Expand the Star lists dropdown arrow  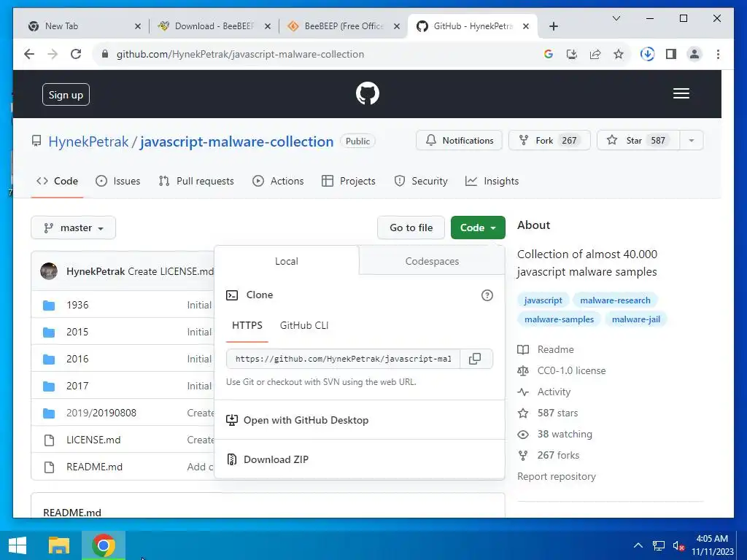coord(692,141)
